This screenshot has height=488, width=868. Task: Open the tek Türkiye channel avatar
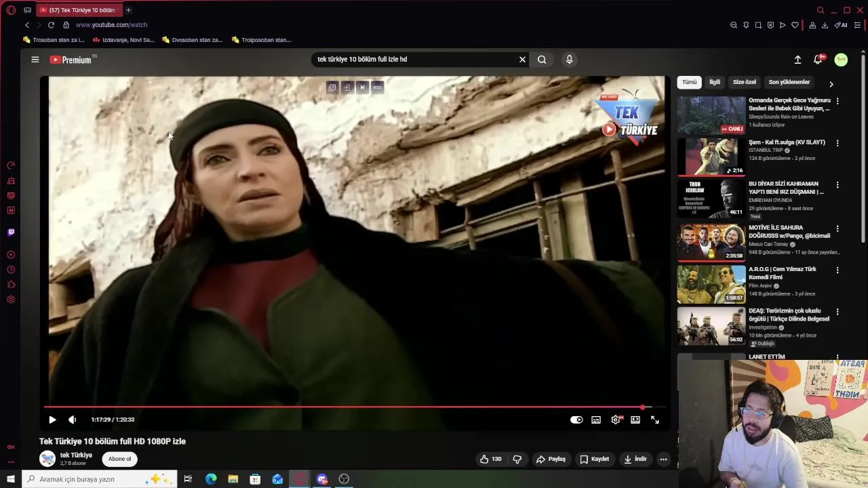coord(47,459)
